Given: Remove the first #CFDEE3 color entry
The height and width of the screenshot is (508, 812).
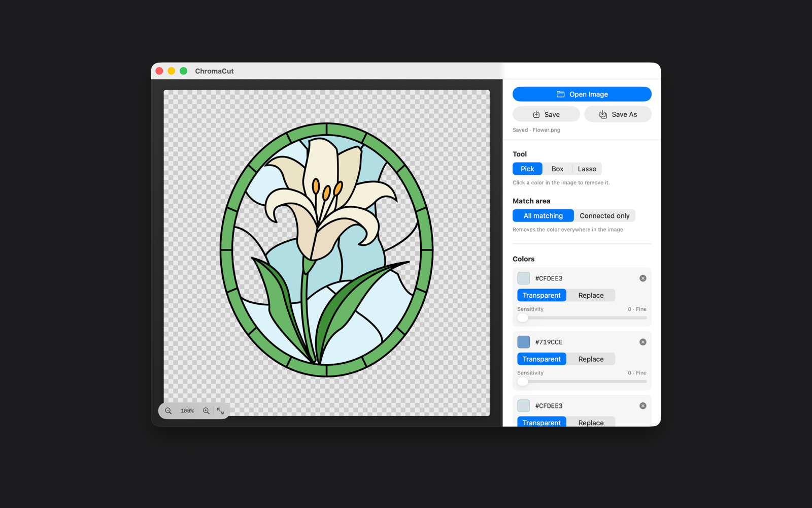Looking at the screenshot, I should [x=643, y=278].
